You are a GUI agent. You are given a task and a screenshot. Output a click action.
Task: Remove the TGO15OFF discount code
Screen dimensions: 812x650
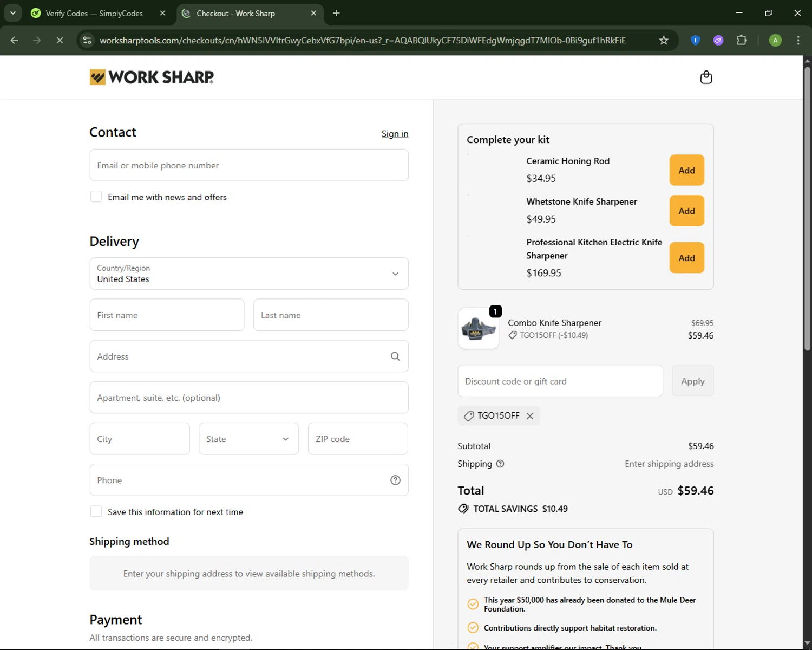tap(530, 416)
